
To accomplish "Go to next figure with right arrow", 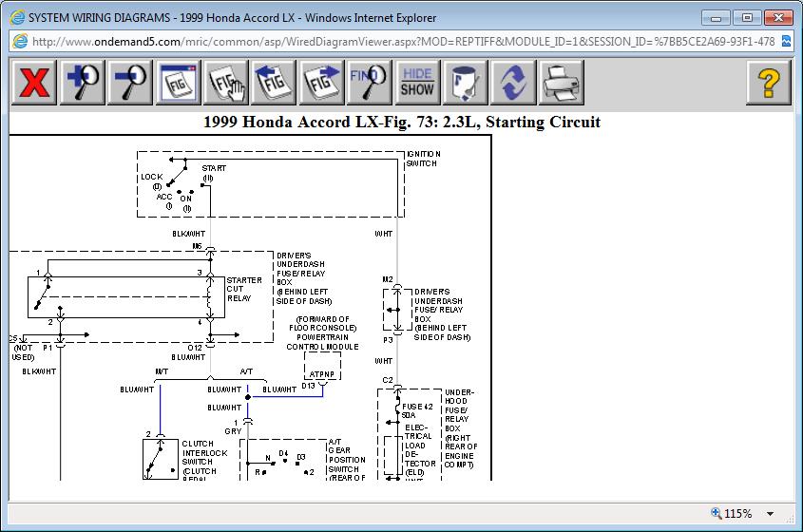I will tap(321, 83).
